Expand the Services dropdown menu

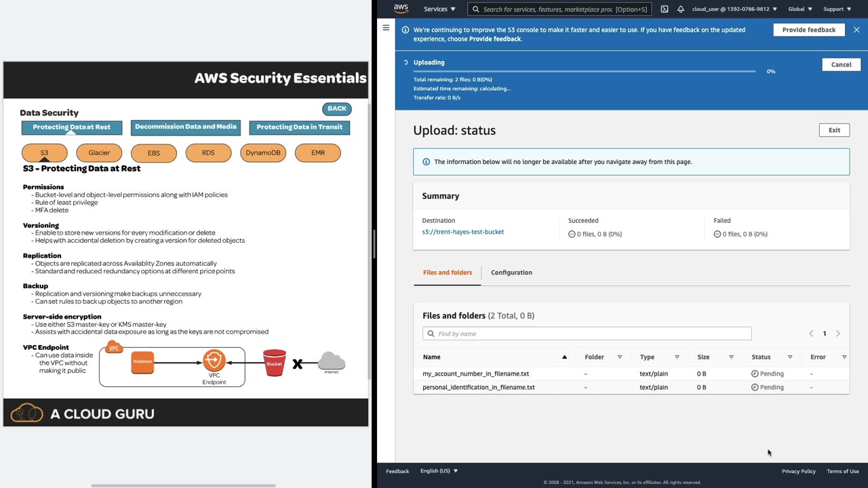(439, 9)
